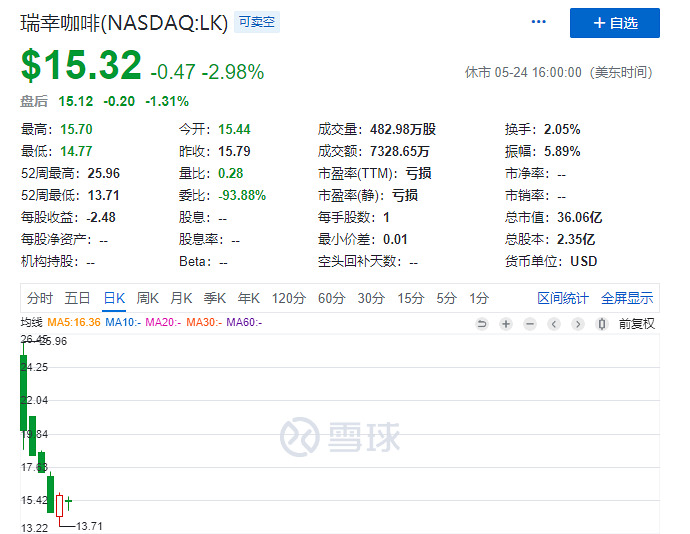Click the chart reset/undo arrow icon
690x534 pixels.
tap(482, 324)
